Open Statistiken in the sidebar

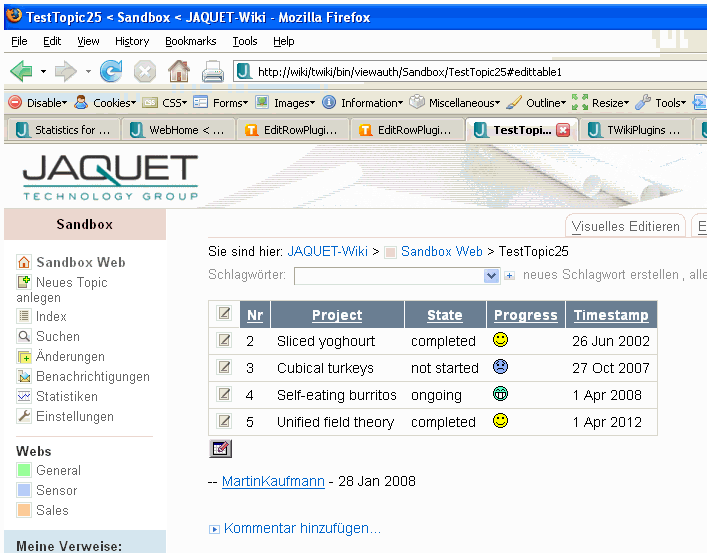(x=66, y=396)
